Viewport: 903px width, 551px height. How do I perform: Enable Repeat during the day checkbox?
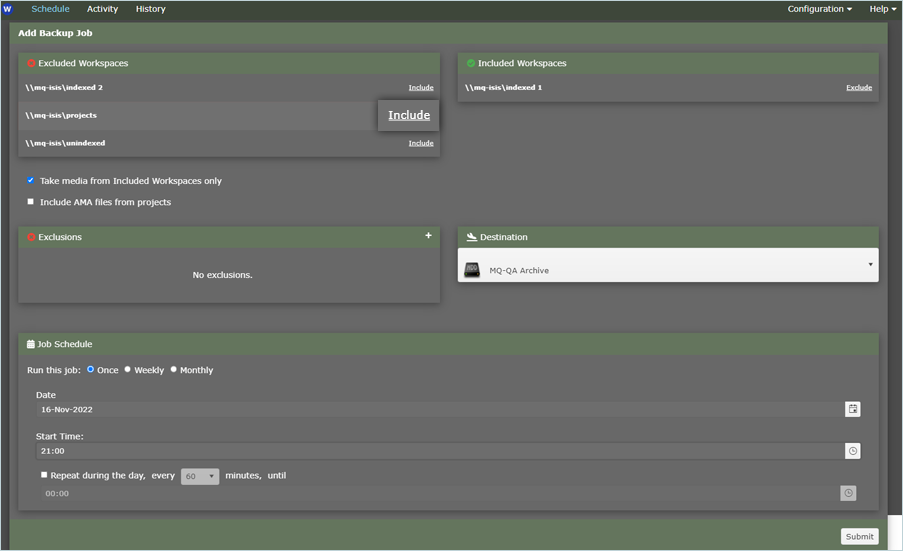click(x=44, y=475)
